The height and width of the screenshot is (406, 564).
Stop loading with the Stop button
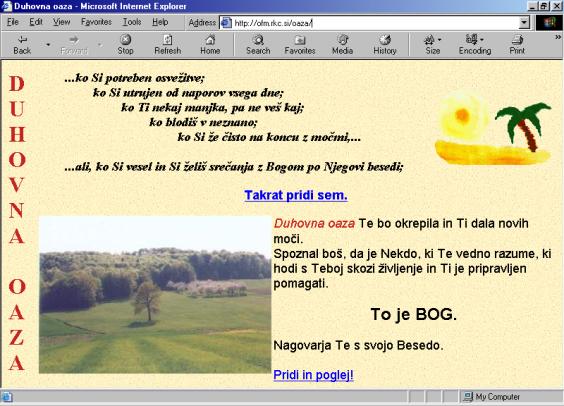pyautogui.click(x=125, y=45)
